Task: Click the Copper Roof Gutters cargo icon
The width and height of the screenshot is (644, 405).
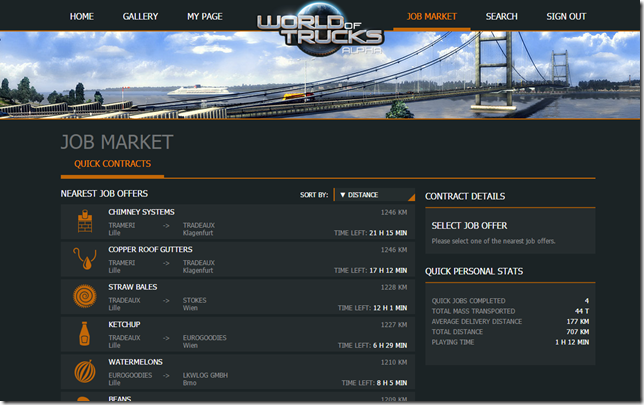Action: click(85, 258)
